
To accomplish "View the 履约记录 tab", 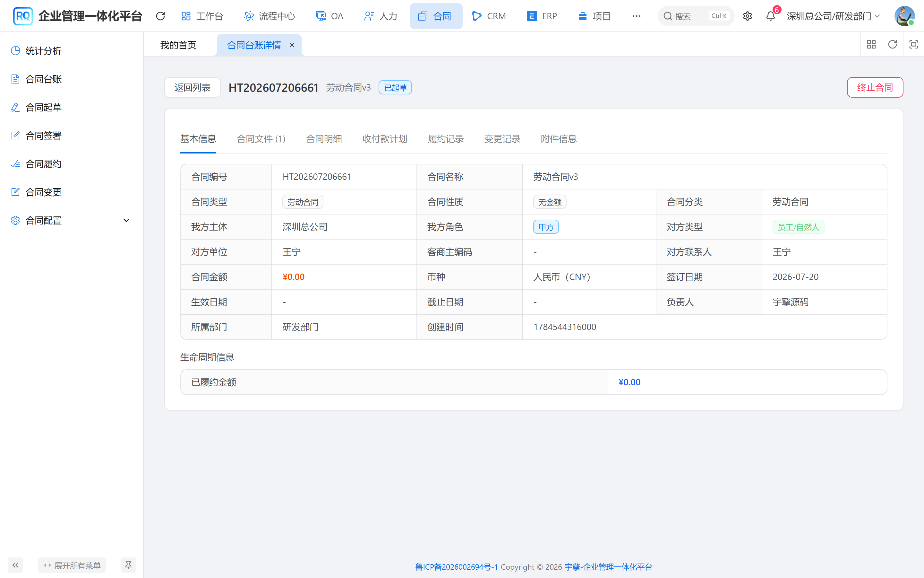I will [446, 139].
